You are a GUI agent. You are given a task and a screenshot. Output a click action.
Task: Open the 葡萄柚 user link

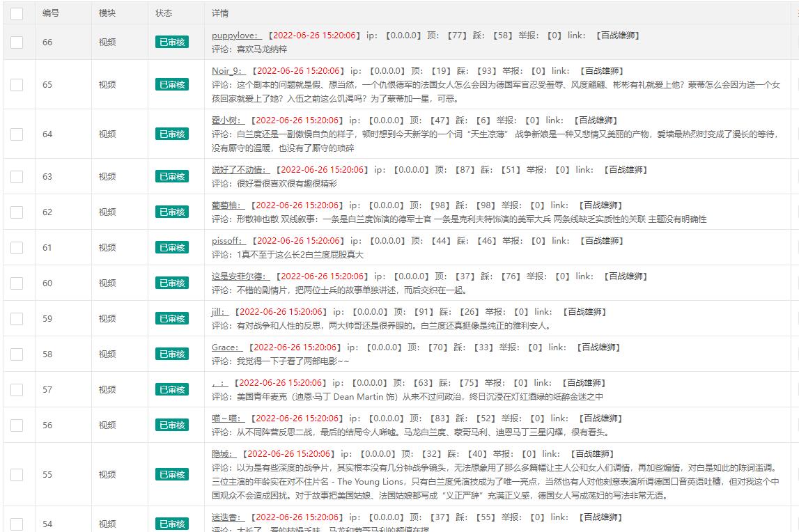(x=229, y=205)
